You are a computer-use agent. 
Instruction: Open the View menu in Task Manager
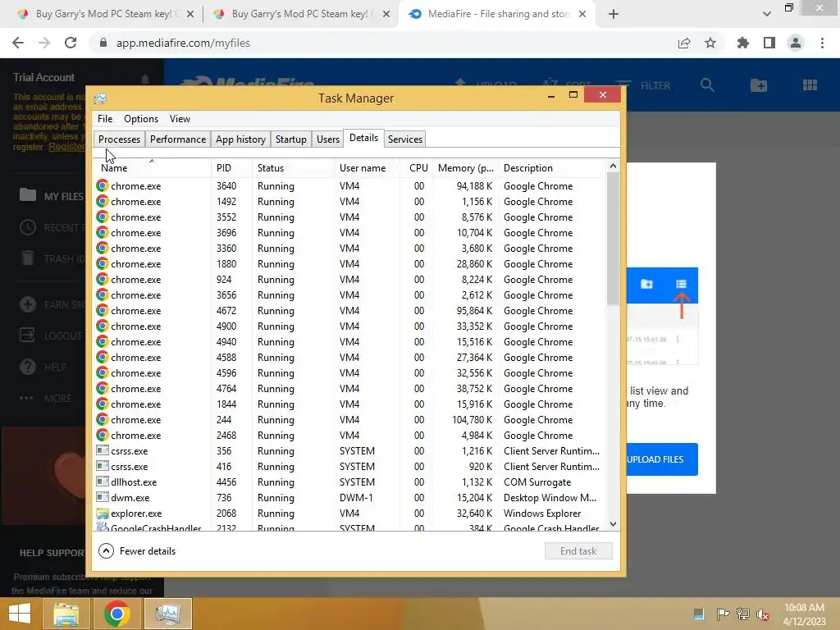pos(180,119)
